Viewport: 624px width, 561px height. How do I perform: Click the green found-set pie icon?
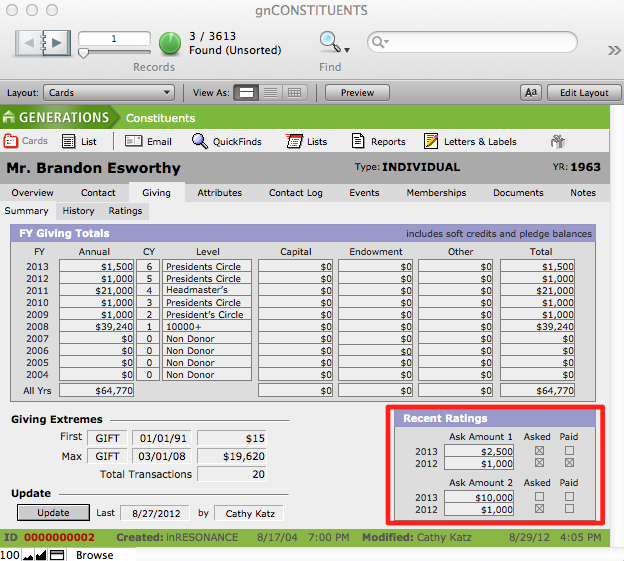[x=170, y=43]
